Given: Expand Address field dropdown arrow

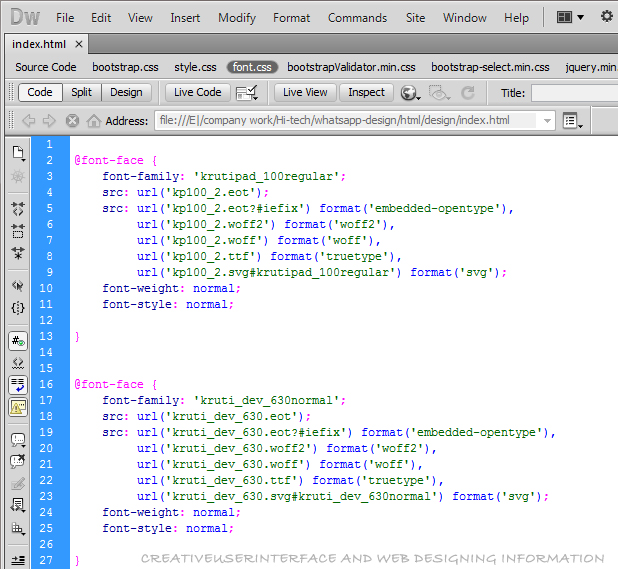Looking at the screenshot, I should (547, 121).
